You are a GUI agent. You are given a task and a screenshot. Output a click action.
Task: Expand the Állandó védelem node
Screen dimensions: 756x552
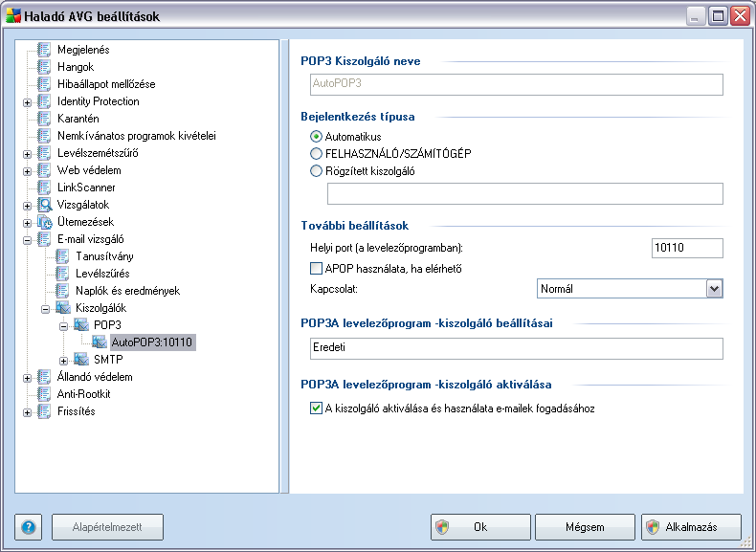pyautogui.click(x=27, y=378)
